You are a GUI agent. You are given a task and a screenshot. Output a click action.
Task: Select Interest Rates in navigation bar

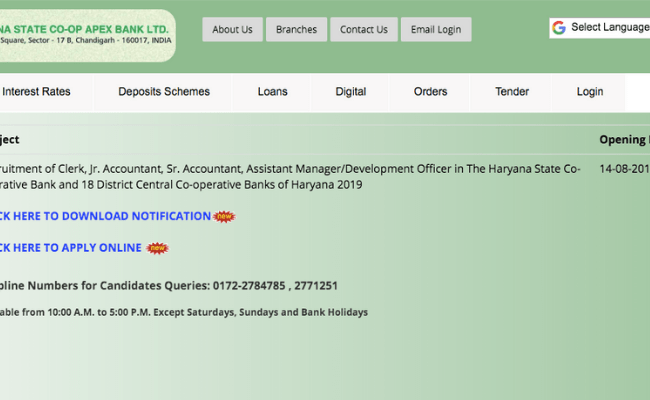(x=37, y=92)
